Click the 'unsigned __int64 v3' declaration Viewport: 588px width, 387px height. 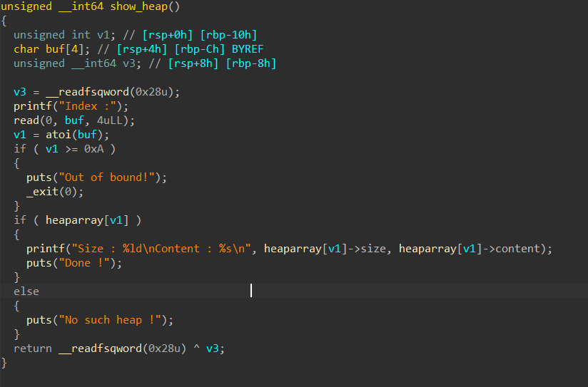pyautogui.click(x=74, y=63)
